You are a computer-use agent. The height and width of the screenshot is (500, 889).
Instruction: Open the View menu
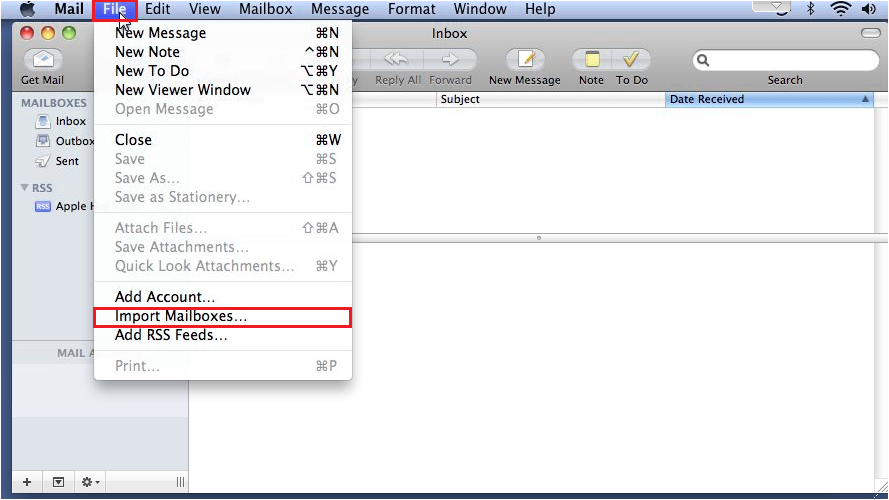[x=205, y=9]
